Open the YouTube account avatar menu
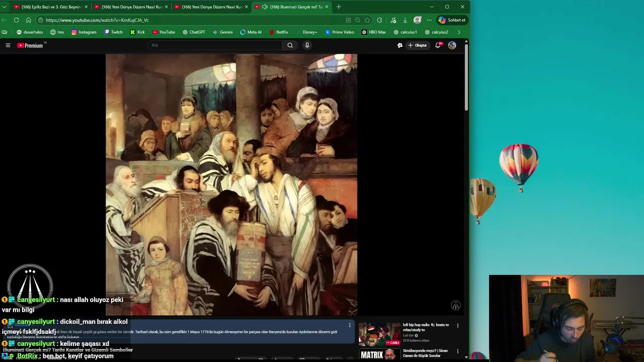The width and height of the screenshot is (644, 362). pyautogui.click(x=452, y=45)
